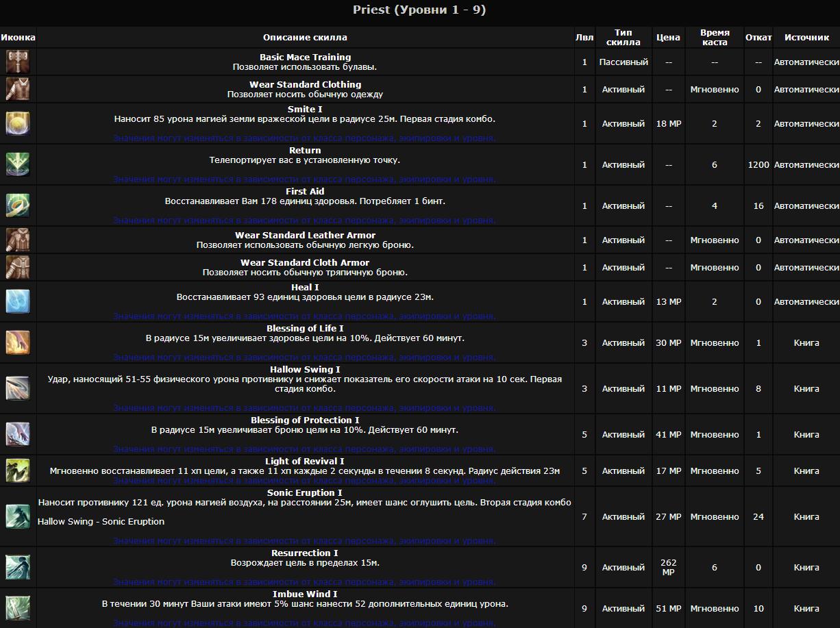Select the Heal I skill icon
This screenshot has height=628, width=840.
pos(18,301)
